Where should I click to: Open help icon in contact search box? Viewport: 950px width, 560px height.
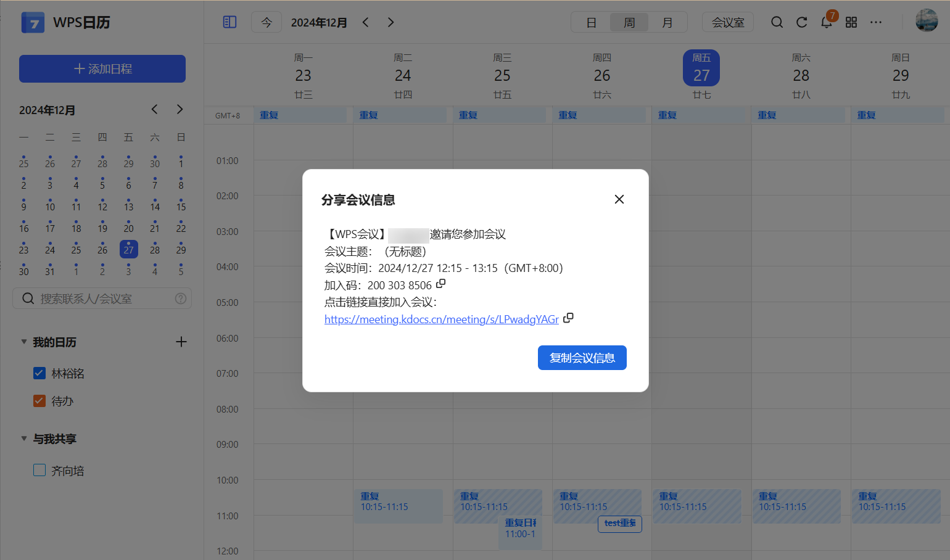[x=181, y=299]
